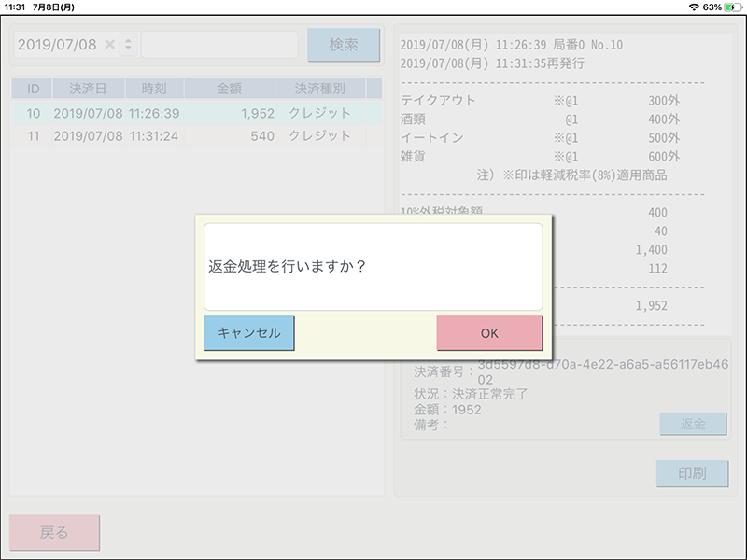This screenshot has height=560, width=747.
Task: Sort by the 金額 column header
Action: click(229, 90)
